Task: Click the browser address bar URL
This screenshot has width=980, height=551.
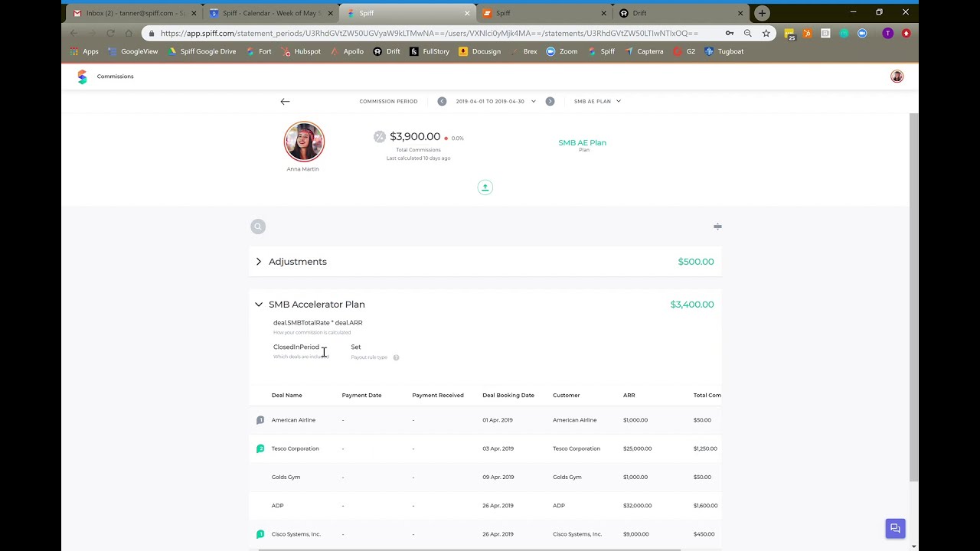Action: click(430, 34)
